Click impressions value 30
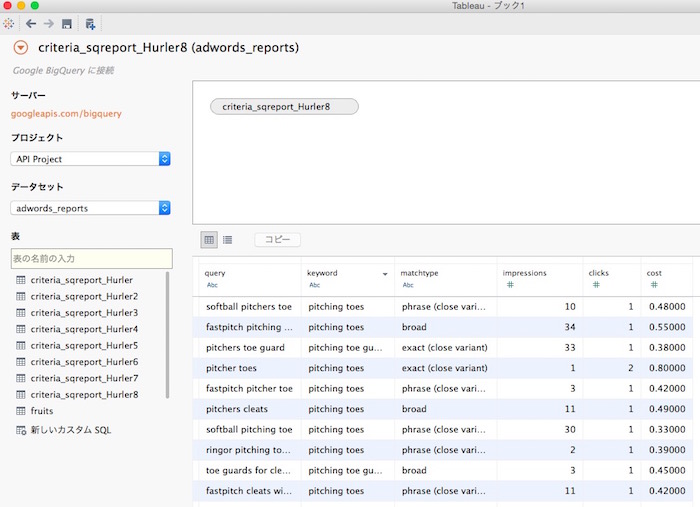 (570, 430)
